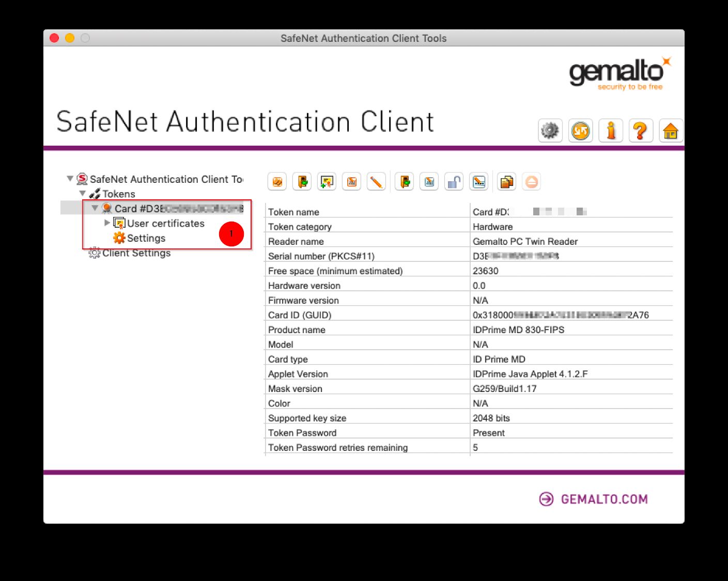Click the blue Change Administrator Password icon
Viewport: 728px width, 581px height.
(429, 182)
